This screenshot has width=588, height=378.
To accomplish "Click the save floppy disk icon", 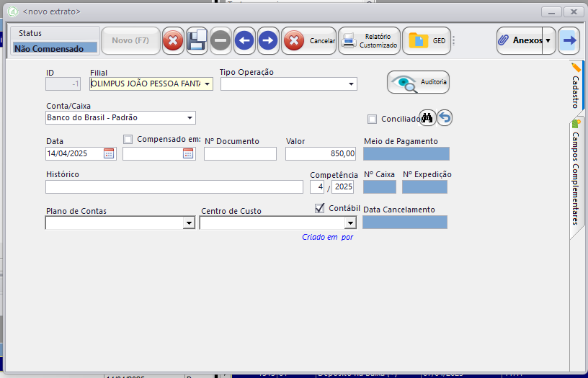I will tap(197, 40).
